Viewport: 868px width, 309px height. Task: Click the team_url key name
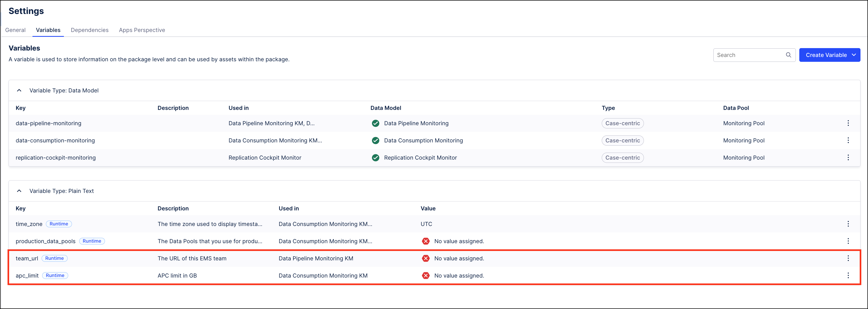(x=27, y=258)
